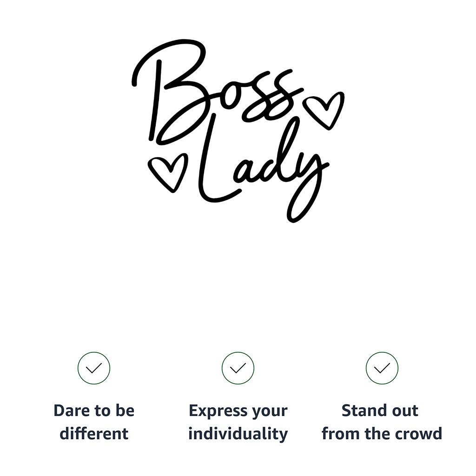Screen dimensions: 476x476
Task: Click the checkmark above Dare to be different
Action: tap(94, 368)
